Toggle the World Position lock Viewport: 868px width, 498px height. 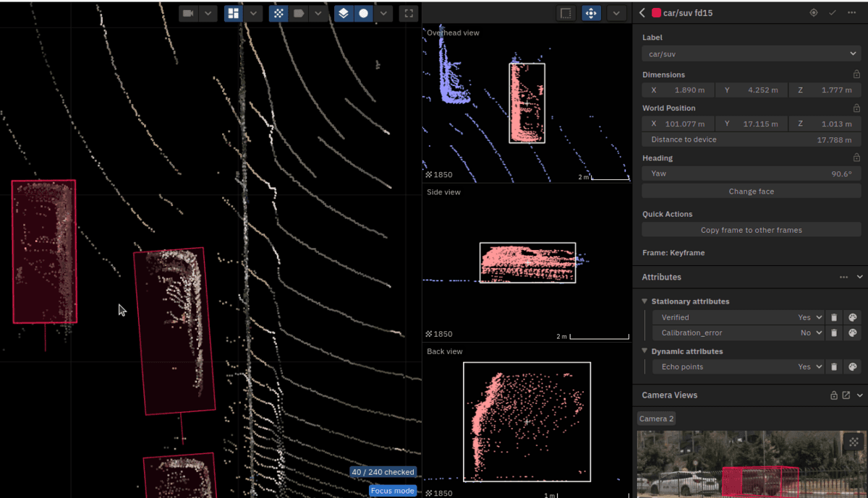pos(856,108)
